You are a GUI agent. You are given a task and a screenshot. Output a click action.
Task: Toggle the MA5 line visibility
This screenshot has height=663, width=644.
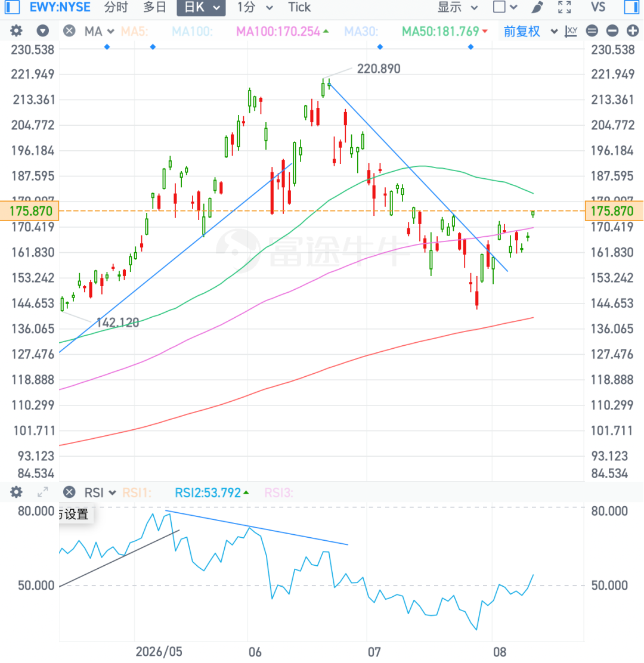(x=134, y=31)
